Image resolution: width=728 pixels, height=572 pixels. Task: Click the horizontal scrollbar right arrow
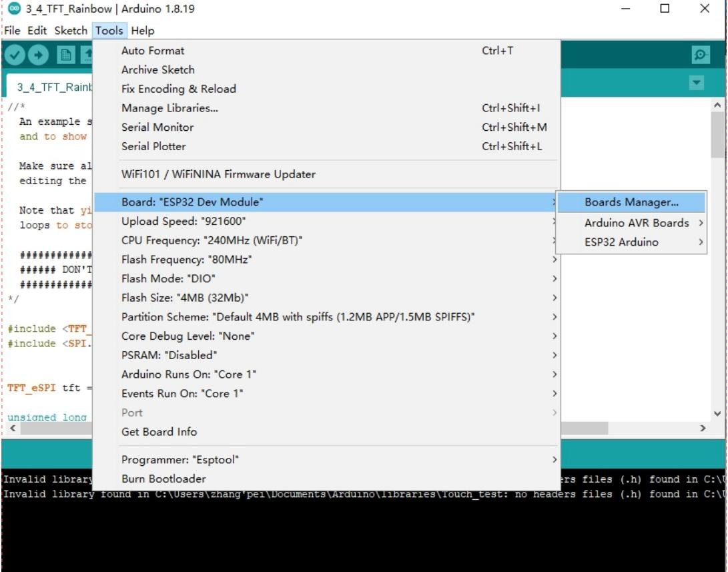click(702, 428)
